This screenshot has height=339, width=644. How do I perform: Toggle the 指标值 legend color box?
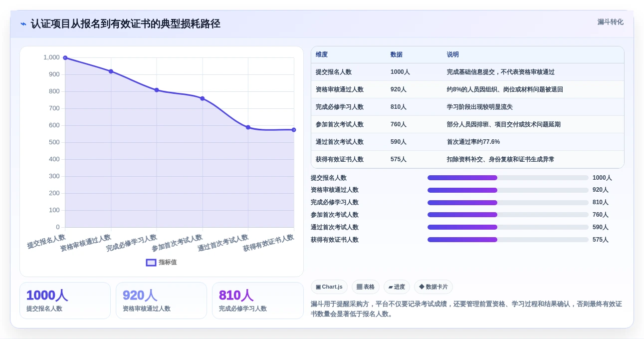pyautogui.click(x=151, y=263)
